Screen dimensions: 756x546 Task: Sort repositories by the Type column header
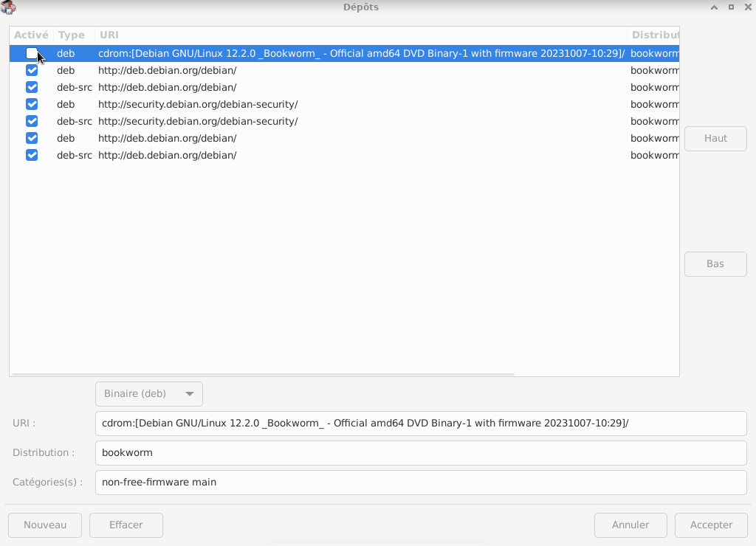pos(74,35)
